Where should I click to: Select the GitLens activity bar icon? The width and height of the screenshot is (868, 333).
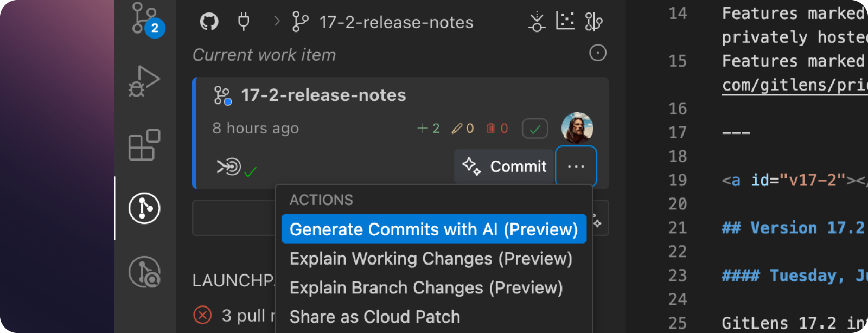[144, 208]
